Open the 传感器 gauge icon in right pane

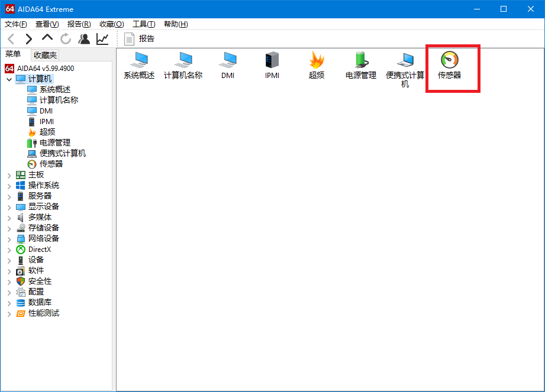pos(449,65)
